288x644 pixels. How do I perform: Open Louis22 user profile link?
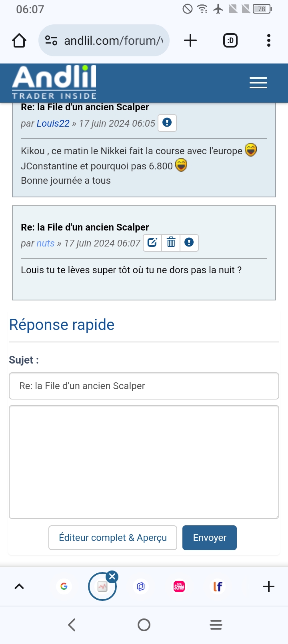point(53,123)
